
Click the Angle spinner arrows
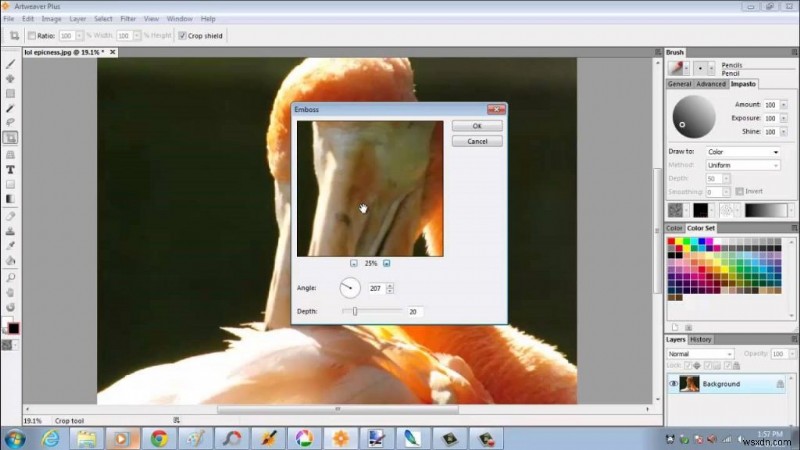390,288
